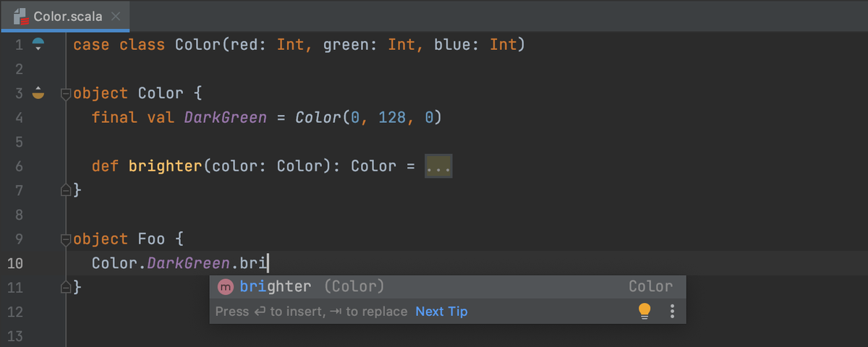Screen dimensions: 868x347
Task: Place cursor after 'bri' on line 10
Action: click(268, 262)
